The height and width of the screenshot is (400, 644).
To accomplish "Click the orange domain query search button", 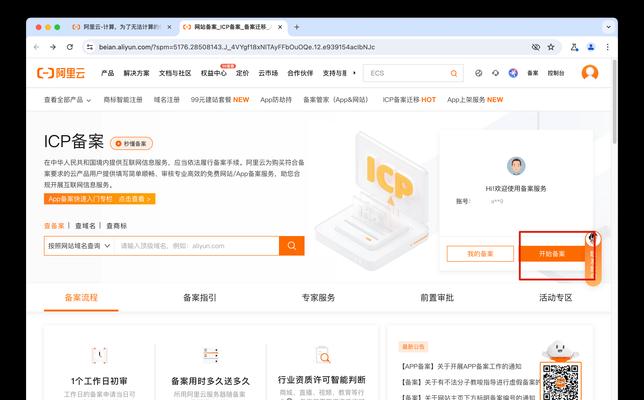I will click(x=292, y=246).
